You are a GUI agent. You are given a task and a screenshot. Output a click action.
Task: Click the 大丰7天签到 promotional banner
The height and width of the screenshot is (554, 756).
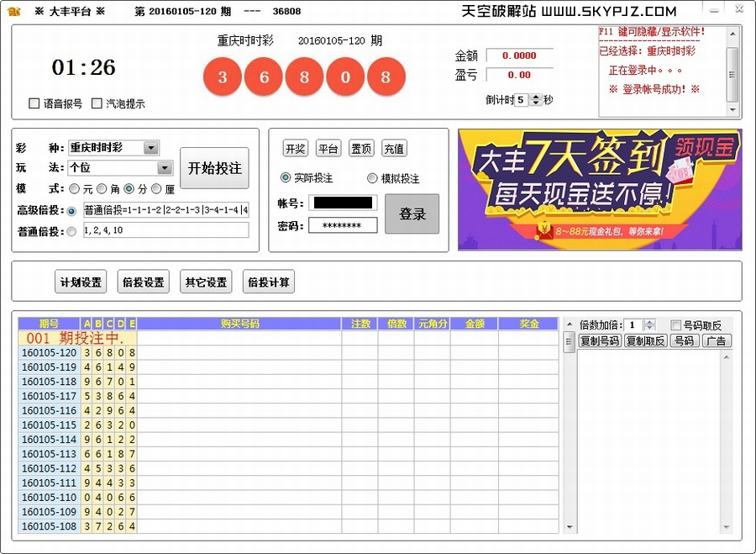[x=600, y=189]
